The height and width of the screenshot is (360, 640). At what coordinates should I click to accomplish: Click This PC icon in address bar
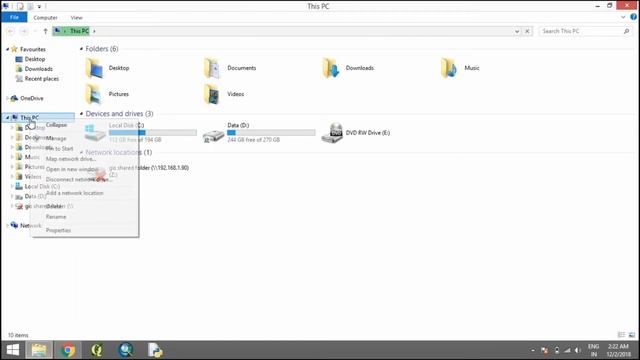click(58, 31)
